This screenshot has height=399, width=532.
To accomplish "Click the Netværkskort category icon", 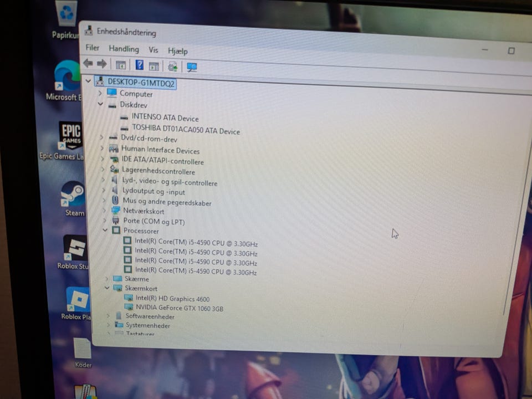I will click(116, 211).
